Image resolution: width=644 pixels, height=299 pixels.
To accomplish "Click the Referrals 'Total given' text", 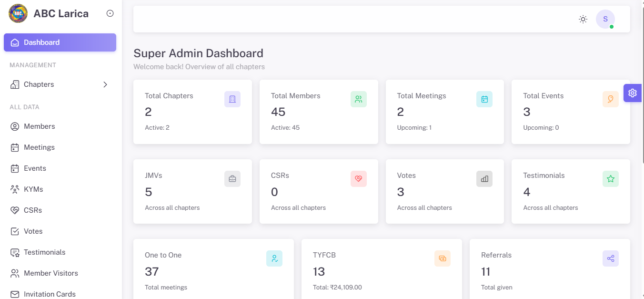I will click(497, 288).
